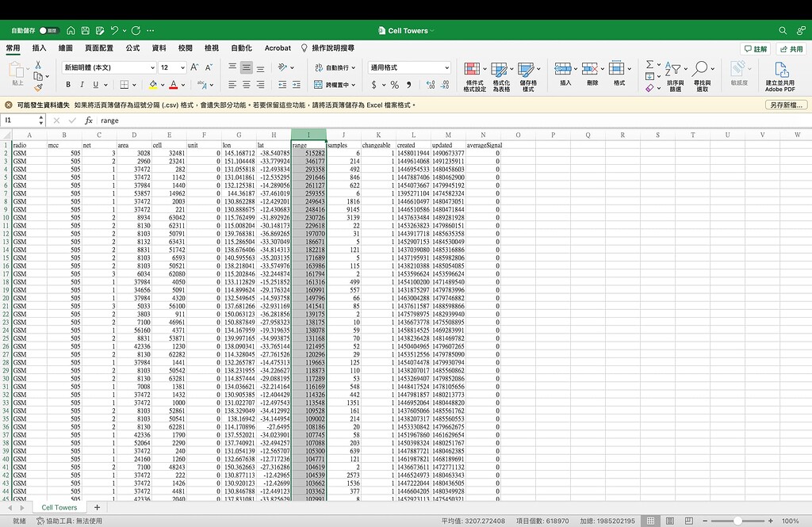Click the AutoSum sigma icon

(649, 65)
